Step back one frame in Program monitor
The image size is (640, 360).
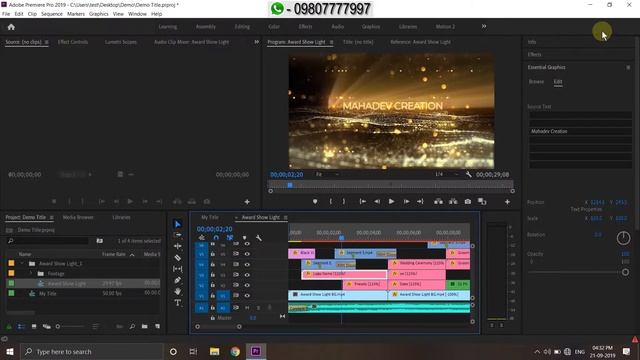(x=377, y=202)
